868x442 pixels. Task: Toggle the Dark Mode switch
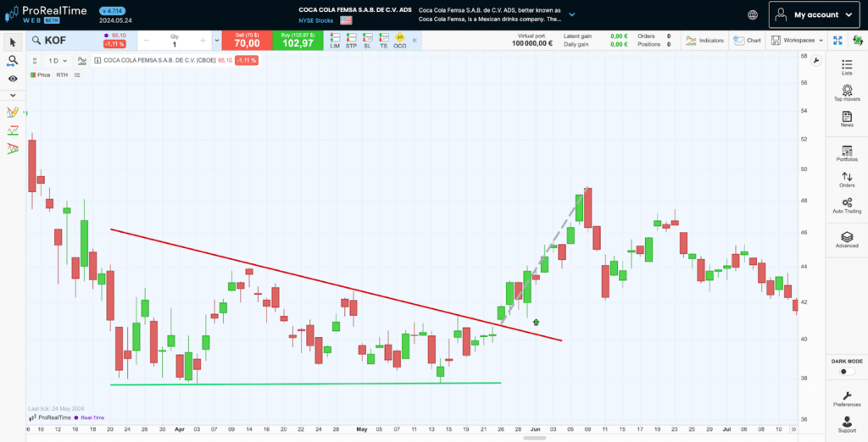coord(847,371)
